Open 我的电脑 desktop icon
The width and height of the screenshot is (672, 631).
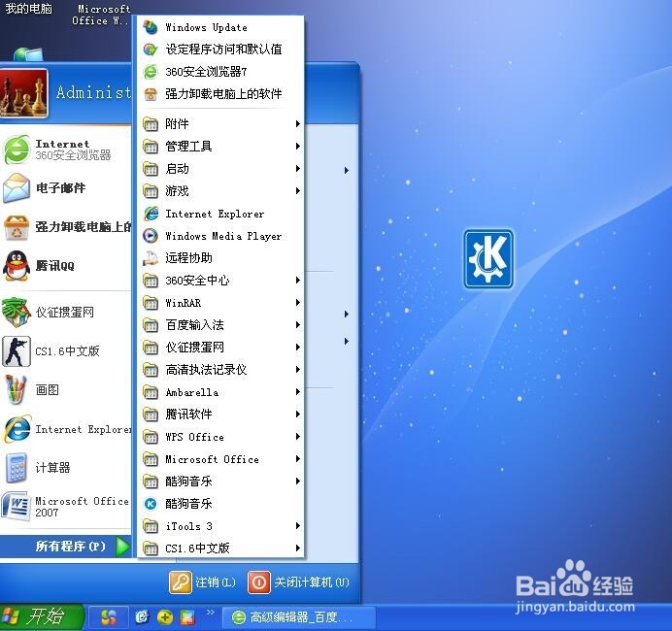tap(28, 8)
